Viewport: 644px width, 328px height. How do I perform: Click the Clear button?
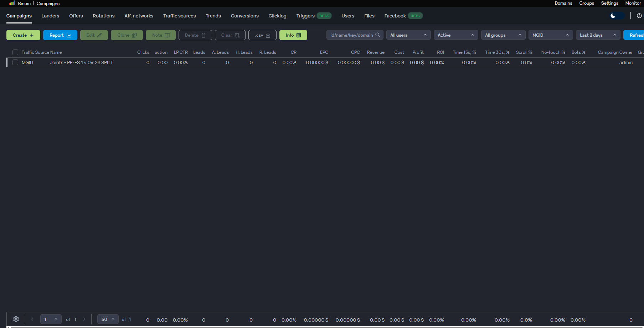(230, 35)
